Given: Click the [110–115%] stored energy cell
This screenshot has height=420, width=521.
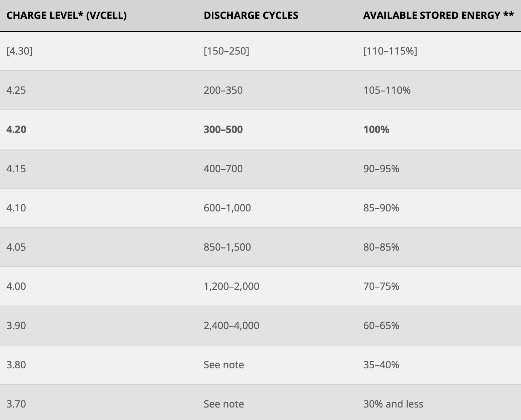Looking at the screenshot, I should [x=390, y=51].
